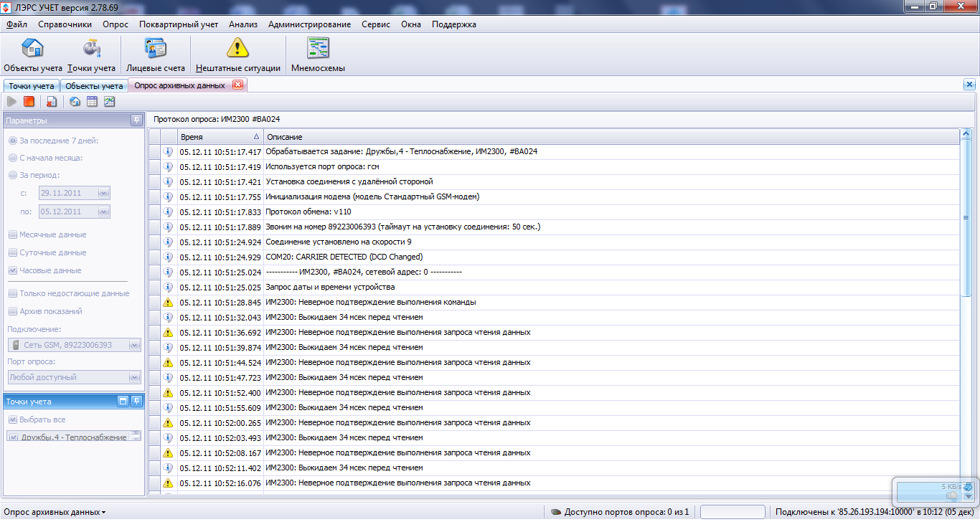Maximize the Точки учета side panel
The width and height of the screenshot is (980, 522).
pos(123,401)
